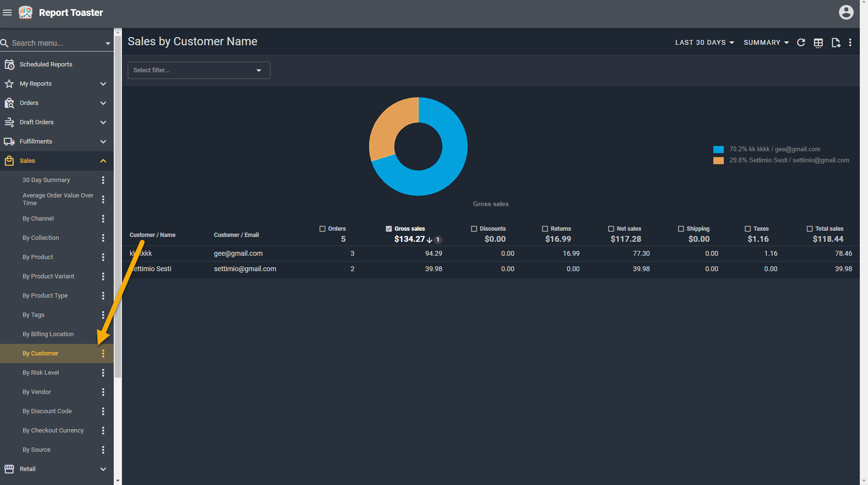The width and height of the screenshot is (868, 485).
Task: Open the Summary view dropdown
Action: coord(766,42)
